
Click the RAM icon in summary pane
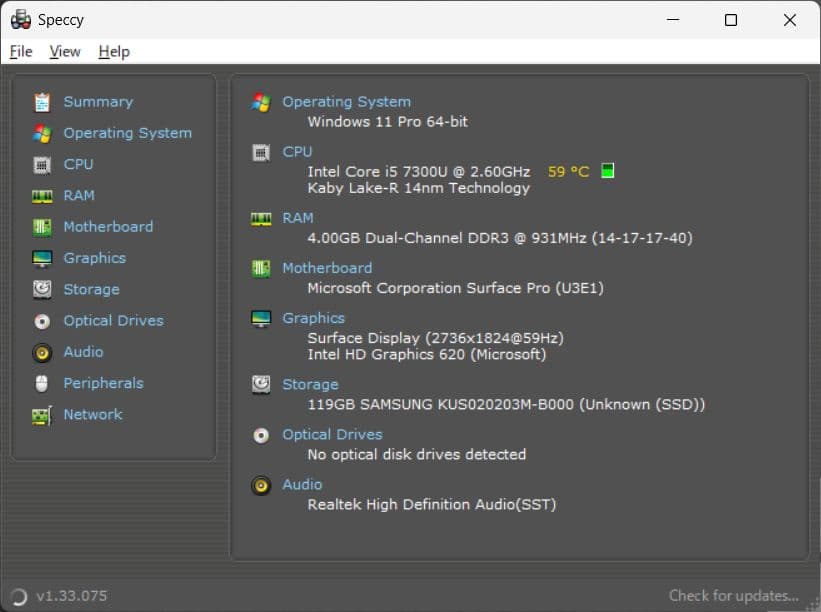[x=261, y=219]
